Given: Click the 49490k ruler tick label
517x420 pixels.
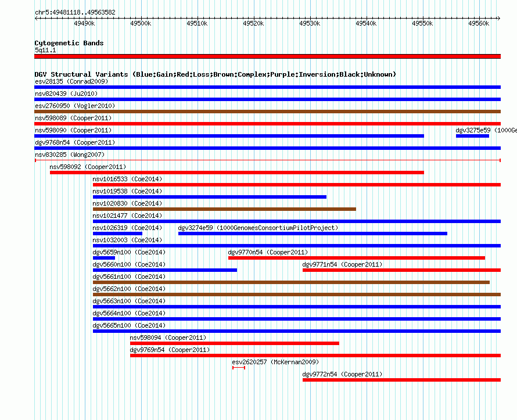Looking at the screenshot, I should coord(84,23).
